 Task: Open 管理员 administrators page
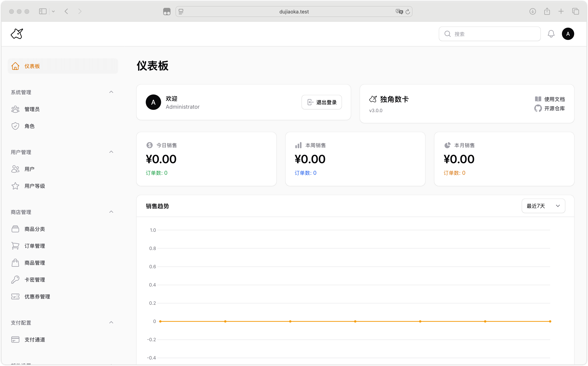[63, 109]
